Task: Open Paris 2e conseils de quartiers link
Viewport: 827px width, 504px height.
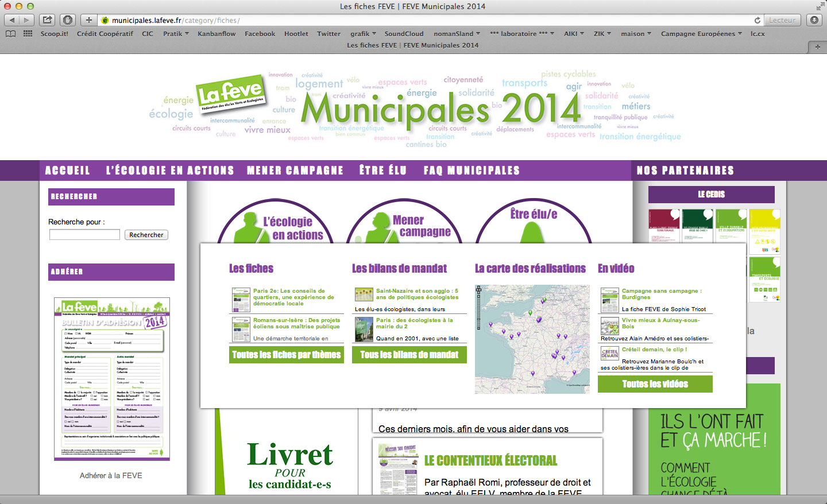Action: click(293, 297)
